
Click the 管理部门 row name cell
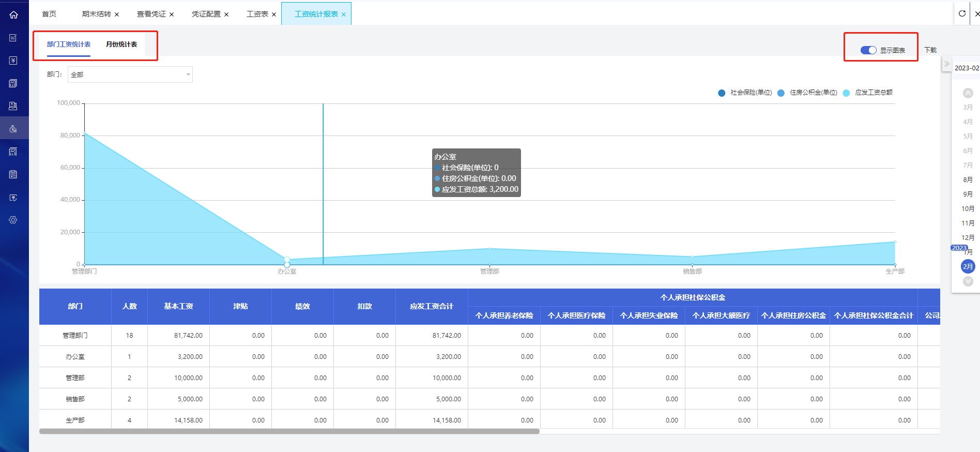75,336
